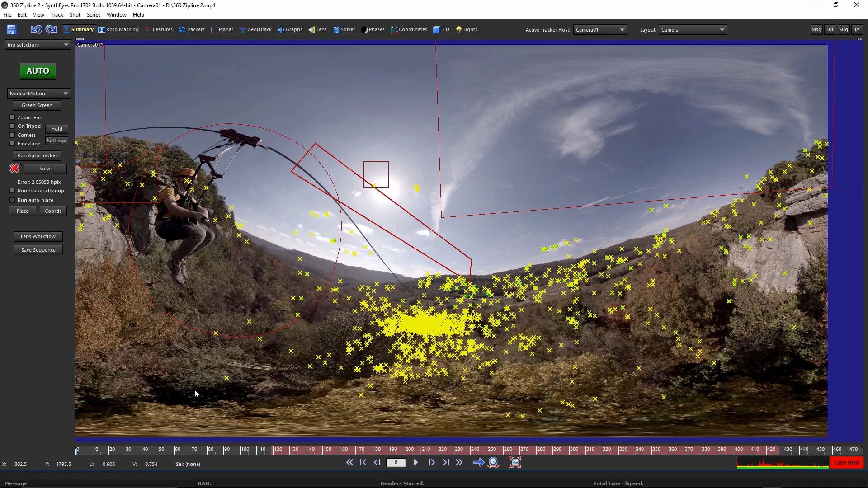Open the Script menu
This screenshot has width=868, height=488.
click(93, 14)
